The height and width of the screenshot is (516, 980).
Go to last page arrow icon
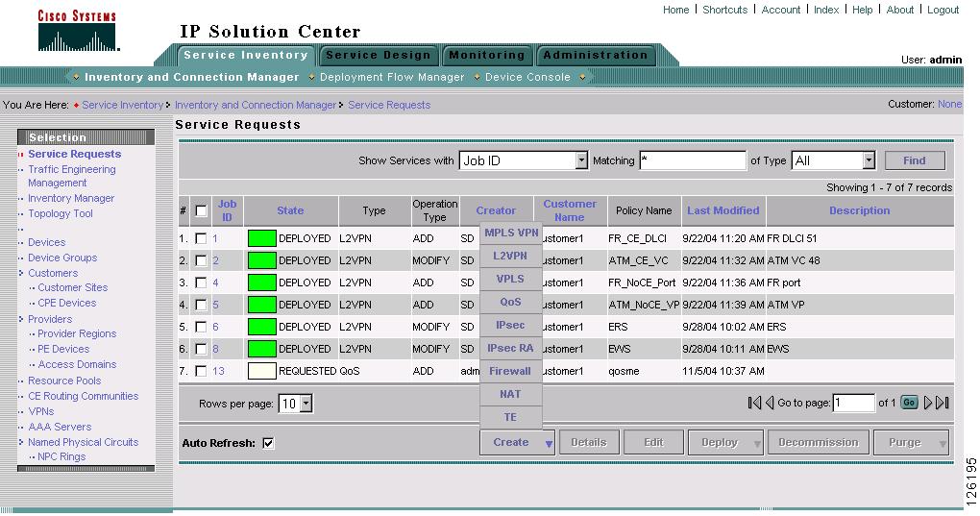943,403
